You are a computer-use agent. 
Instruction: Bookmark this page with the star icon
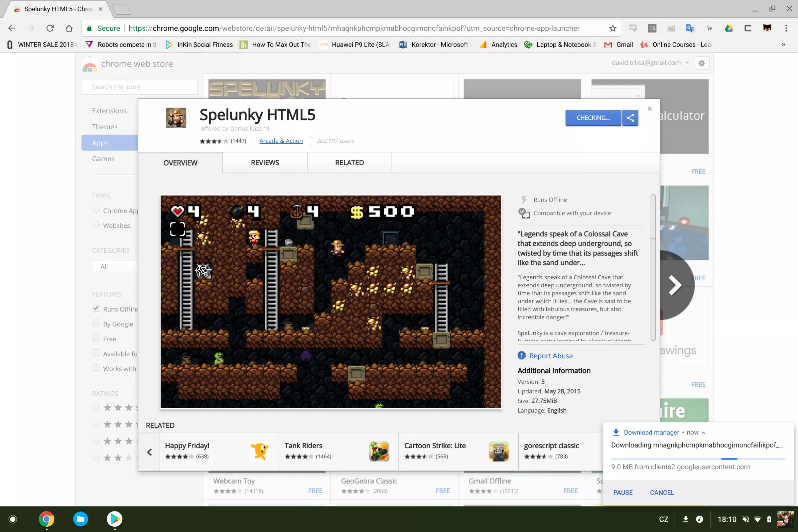click(x=612, y=28)
